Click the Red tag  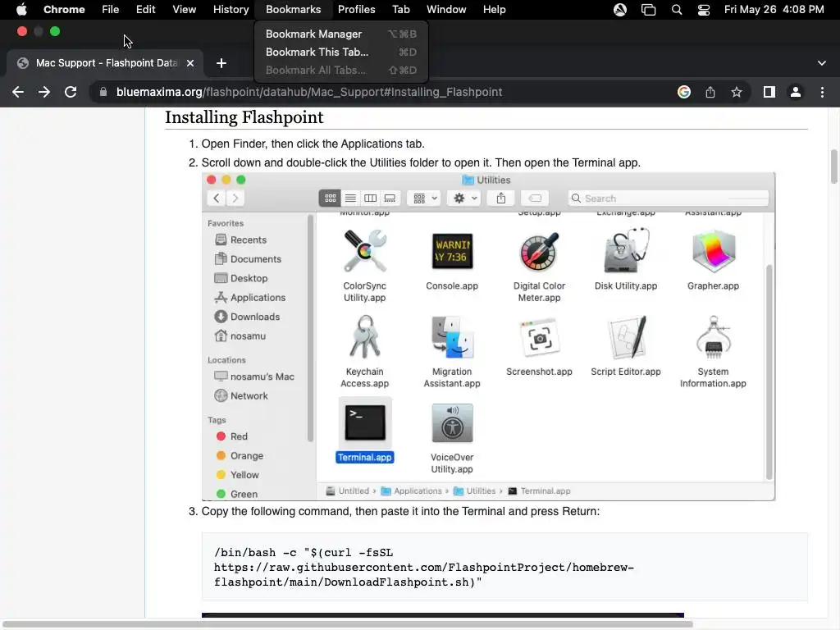pyautogui.click(x=231, y=436)
